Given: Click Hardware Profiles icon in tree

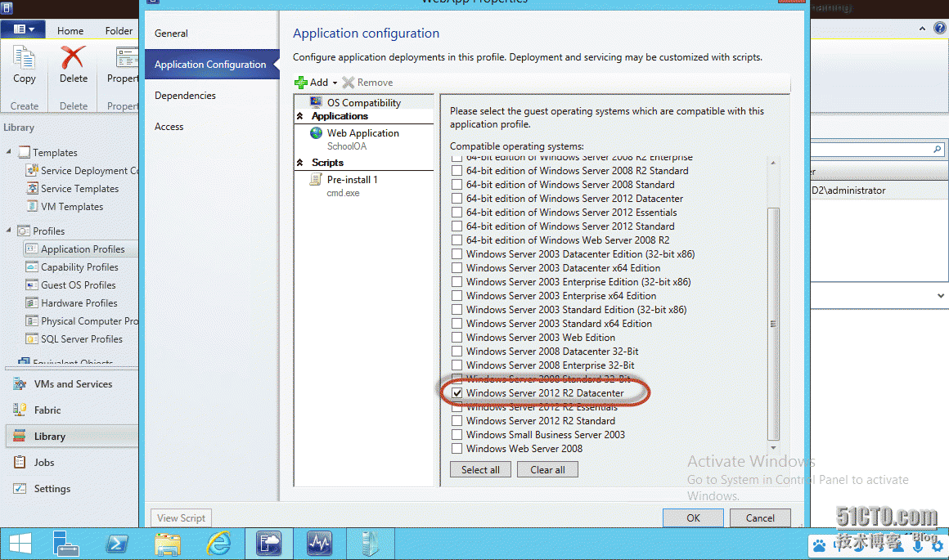Looking at the screenshot, I should tap(31, 303).
